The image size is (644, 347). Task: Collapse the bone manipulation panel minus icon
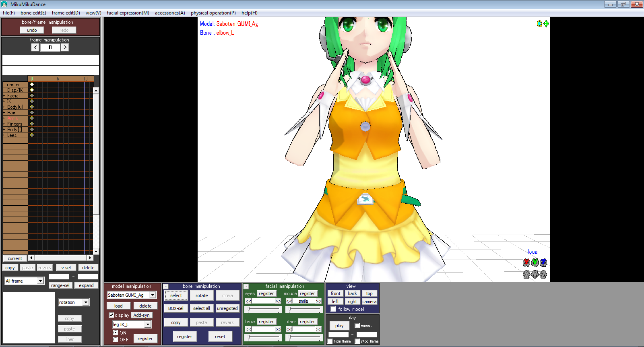coord(166,287)
